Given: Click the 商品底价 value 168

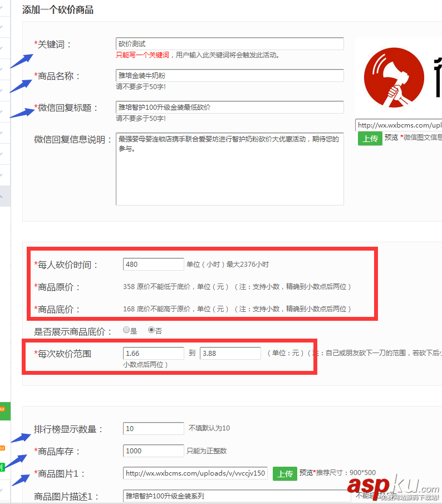Looking at the screenshot, I should click(x=129, y=309).
